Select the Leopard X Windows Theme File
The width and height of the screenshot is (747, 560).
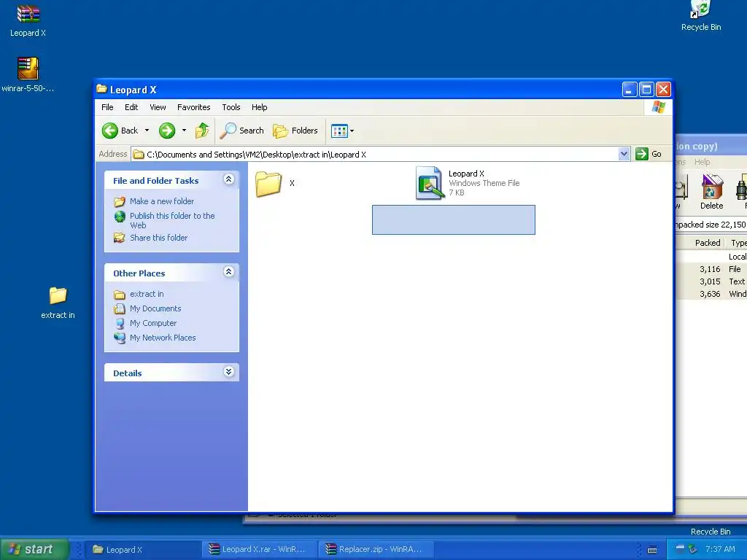pyautogui.click(x=467, y=183)
